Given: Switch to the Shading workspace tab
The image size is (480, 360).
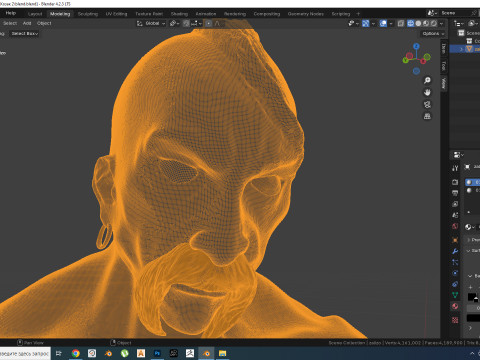Looking at the screenshot, I should [179, 14].
